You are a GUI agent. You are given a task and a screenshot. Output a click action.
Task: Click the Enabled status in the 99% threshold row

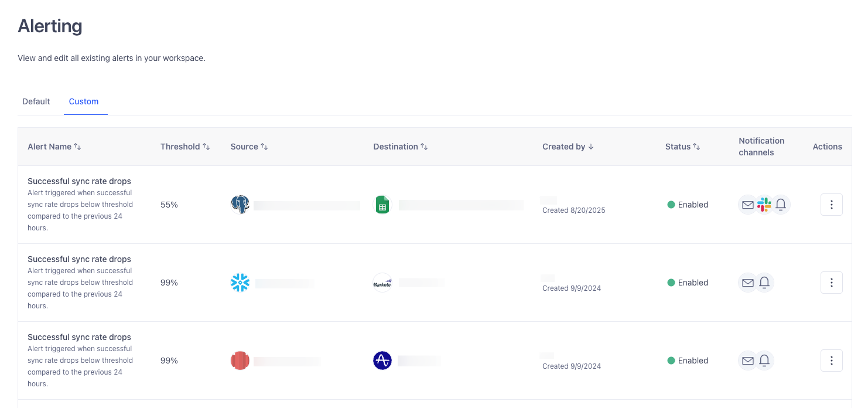pos(688,283)
